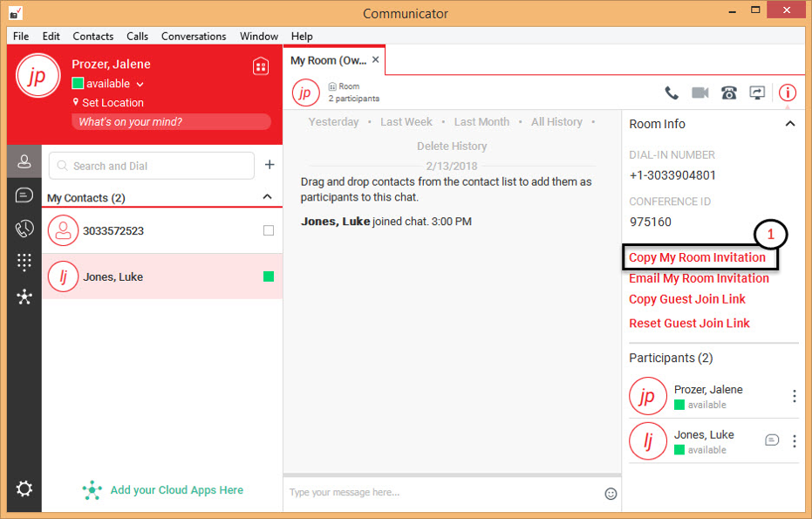Click avatar of contact 3033572523
Viewport: 812px width, 519px height.
point(63,230)
